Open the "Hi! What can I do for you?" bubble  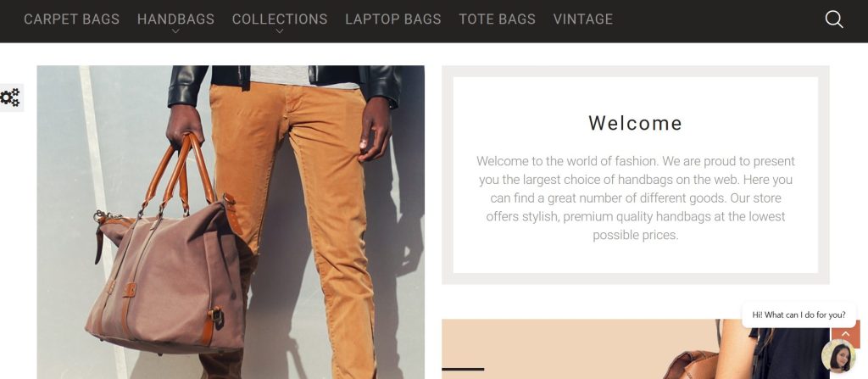798,315
